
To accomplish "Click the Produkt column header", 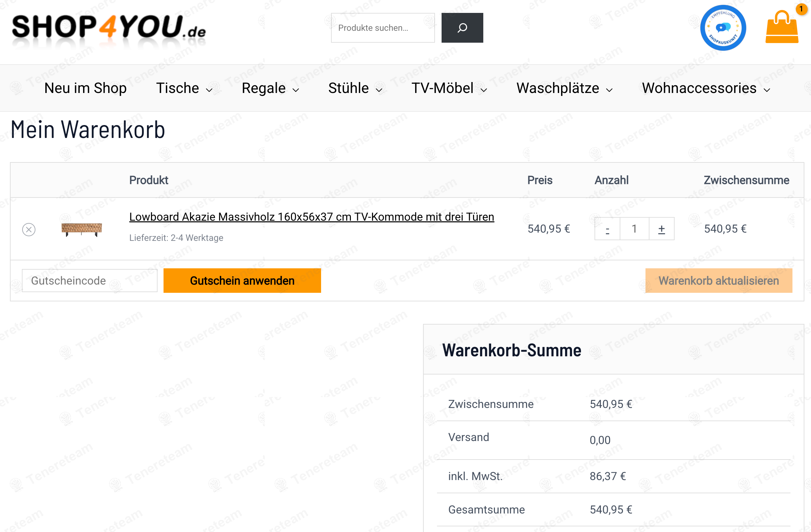I will coord(149,180).
